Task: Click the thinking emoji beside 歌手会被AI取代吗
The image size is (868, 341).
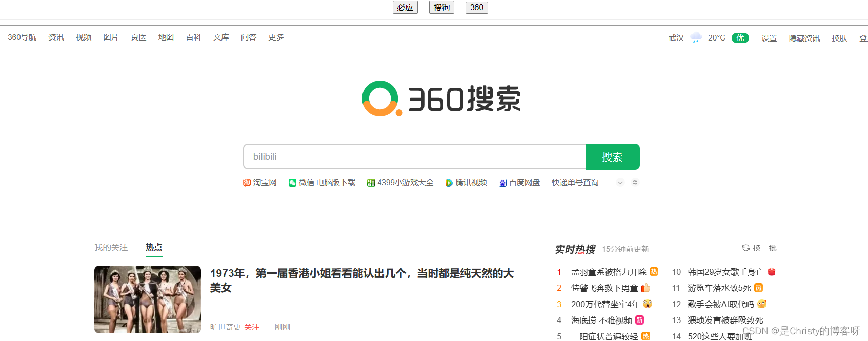Action: [x=762, y=304]
